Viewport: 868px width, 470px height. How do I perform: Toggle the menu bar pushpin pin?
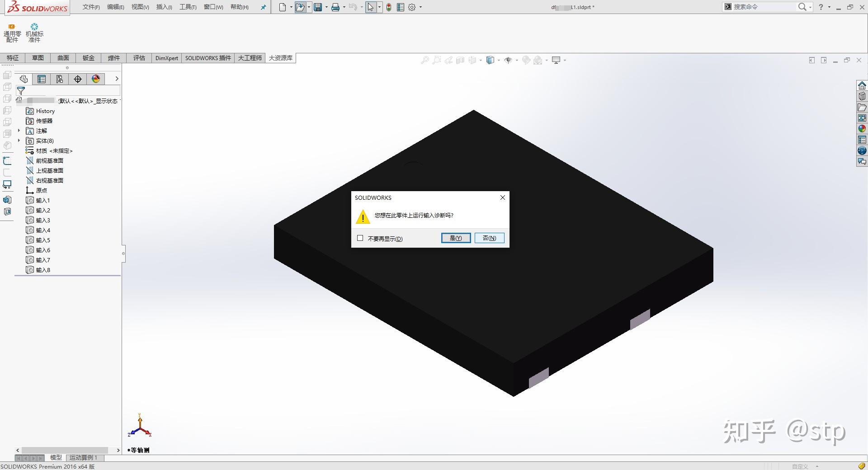click(263, 7)
